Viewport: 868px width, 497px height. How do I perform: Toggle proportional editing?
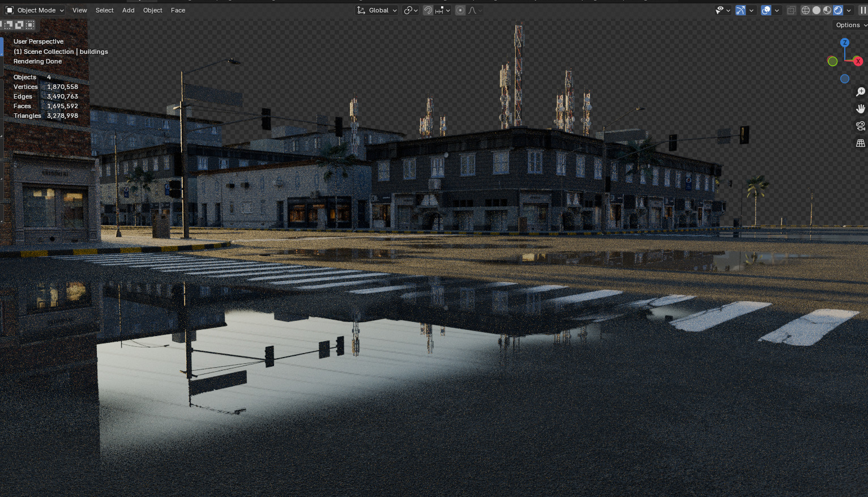[460, 10]
